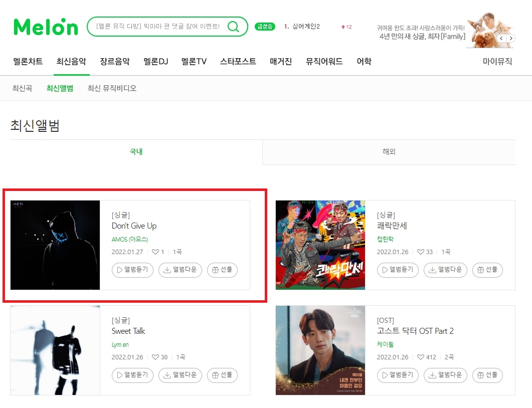Open the 캡틴락 artist link

point(385,239)
